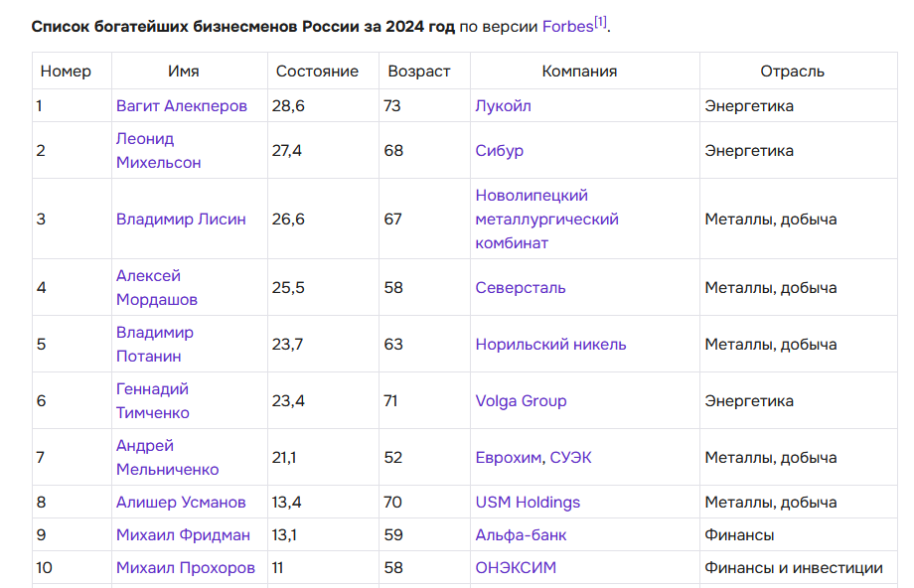Follow the Леонид Михельсон link
914x588 pixels.
tap(158, 151)
